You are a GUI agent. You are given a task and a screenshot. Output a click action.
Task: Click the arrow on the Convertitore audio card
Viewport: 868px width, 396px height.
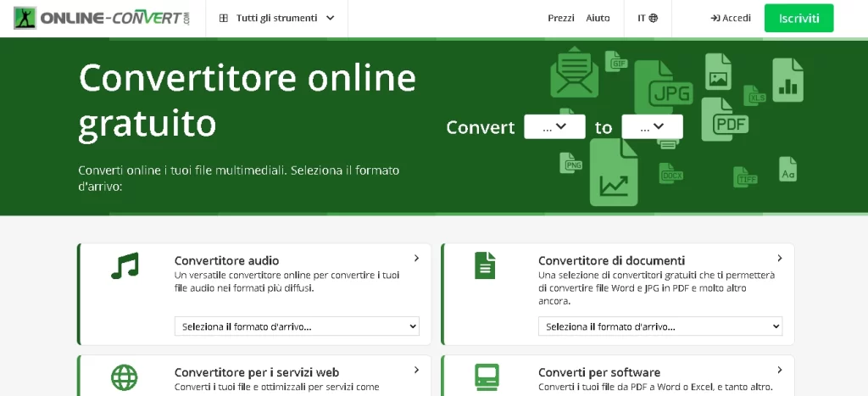pos(416,258)
